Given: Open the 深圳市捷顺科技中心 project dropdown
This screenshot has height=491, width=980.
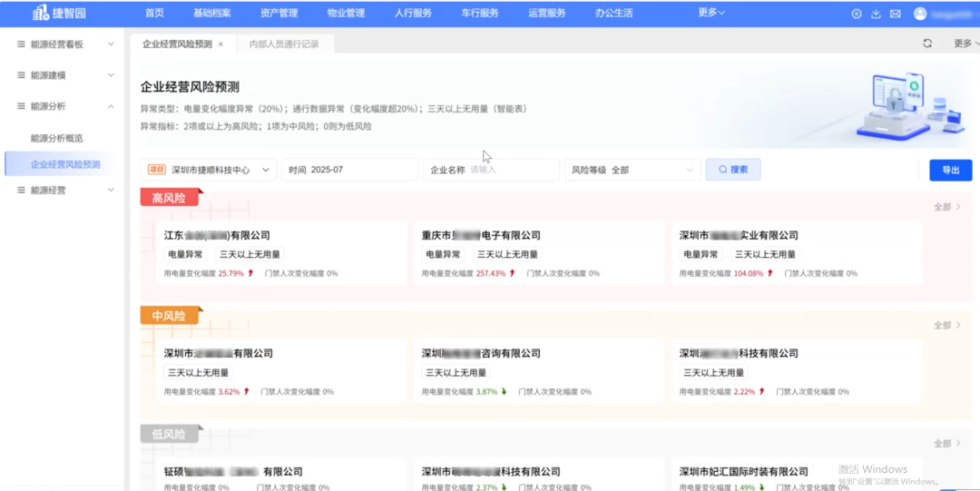Looking at the screenshot, I should click(266, 170).
